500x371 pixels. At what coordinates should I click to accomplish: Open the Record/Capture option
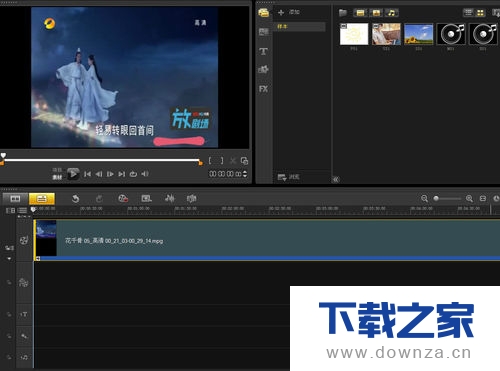click(x=123, y=199)
